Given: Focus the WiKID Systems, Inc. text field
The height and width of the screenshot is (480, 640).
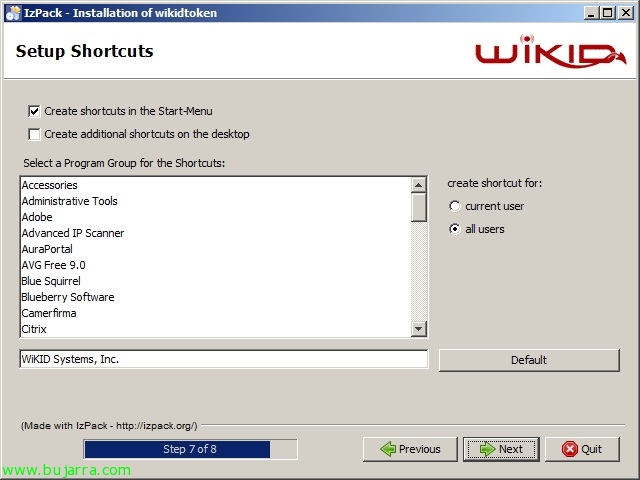Looking at the screenshot, I should (224, 359).
